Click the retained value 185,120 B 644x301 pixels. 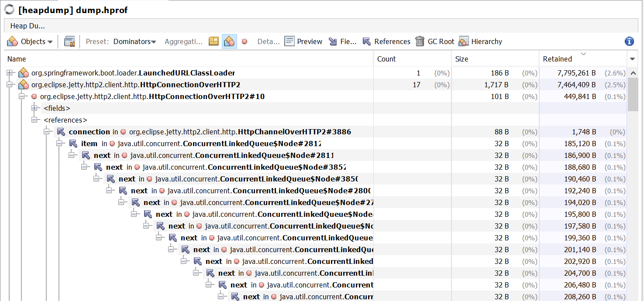tap(580, 144)
